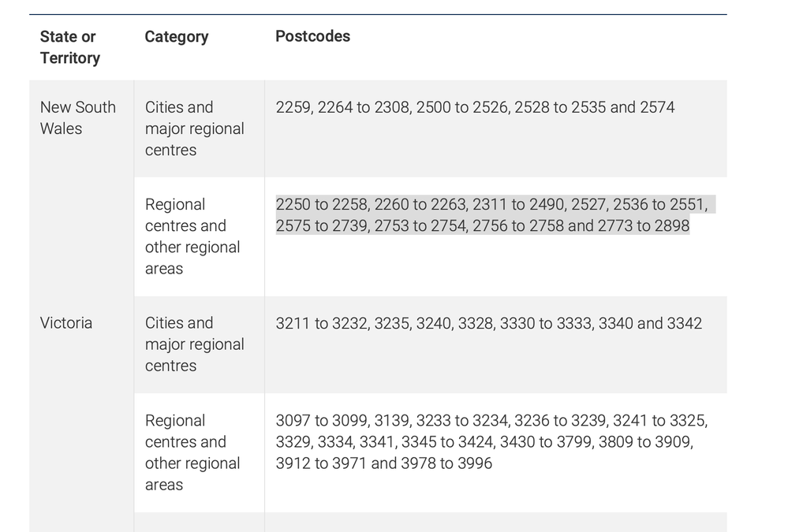Click the highlighted "2575 to 2739" range
Viewport: 788px width, 532px height.
(321, 226)
